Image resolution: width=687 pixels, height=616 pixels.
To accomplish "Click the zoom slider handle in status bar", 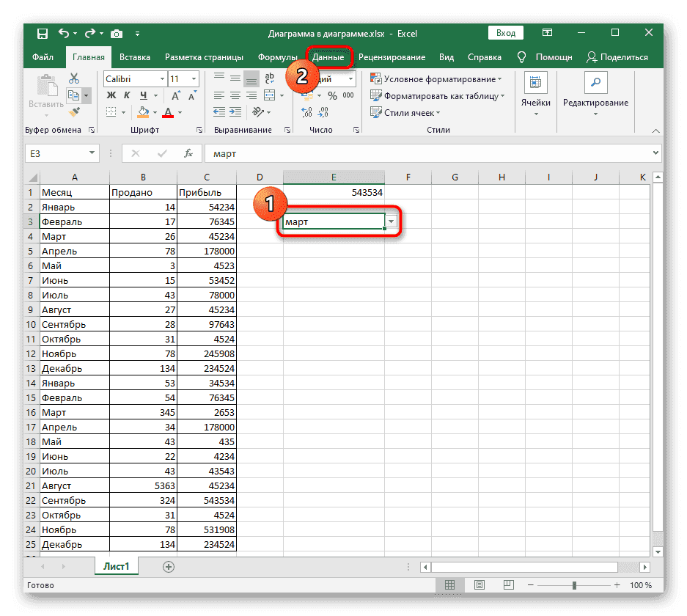I will [575, 585].
